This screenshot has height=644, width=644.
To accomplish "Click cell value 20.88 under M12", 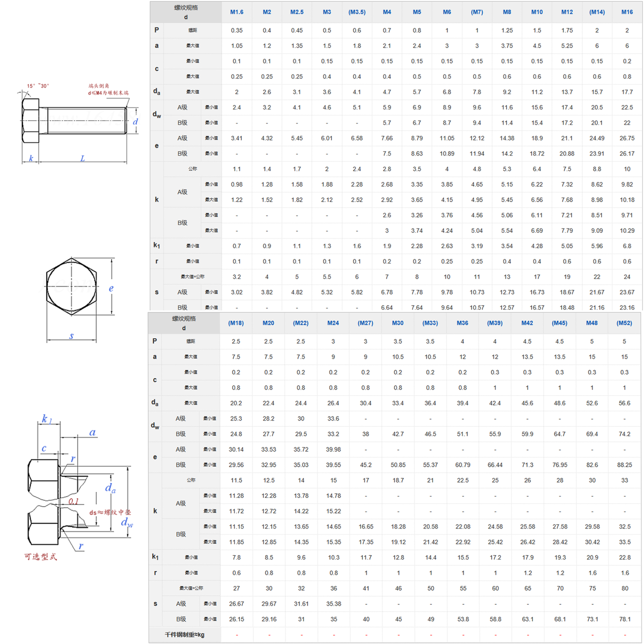I will (567, 153).
